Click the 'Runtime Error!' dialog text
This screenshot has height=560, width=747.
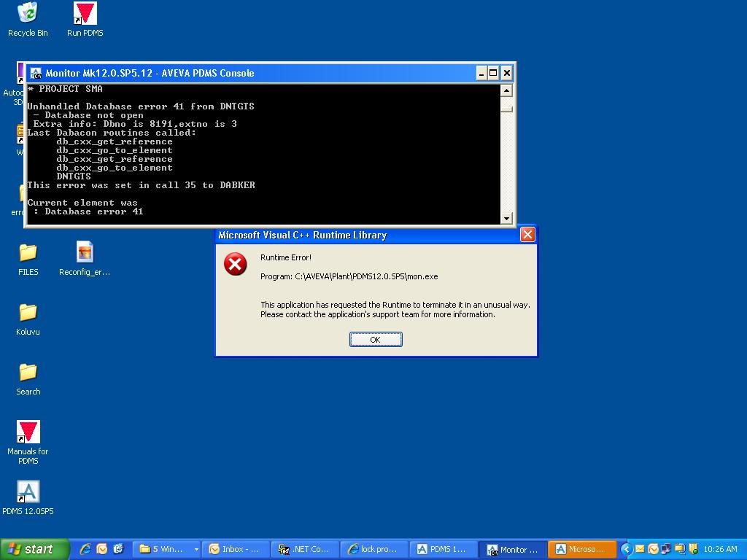(x=286, y=257)
